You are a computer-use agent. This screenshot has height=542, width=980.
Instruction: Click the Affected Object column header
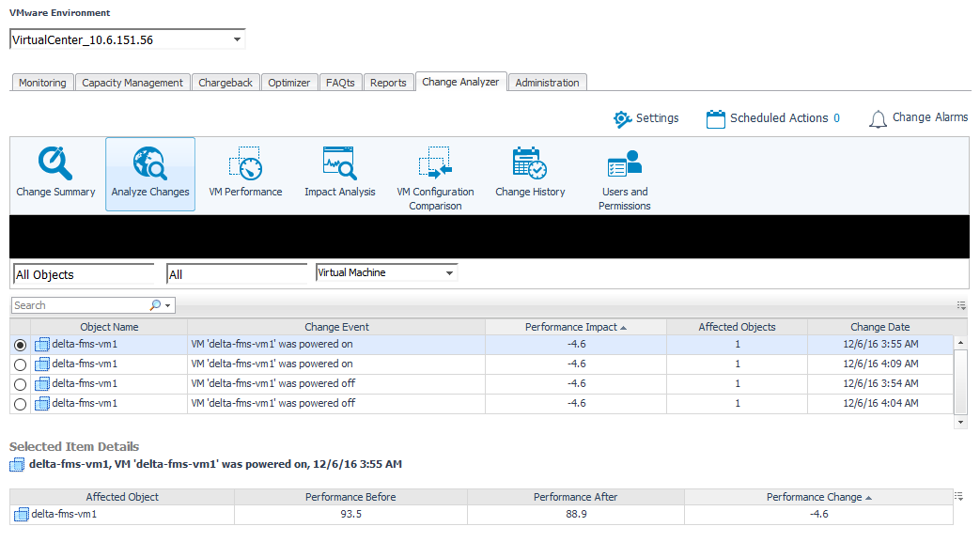[122, 497]
